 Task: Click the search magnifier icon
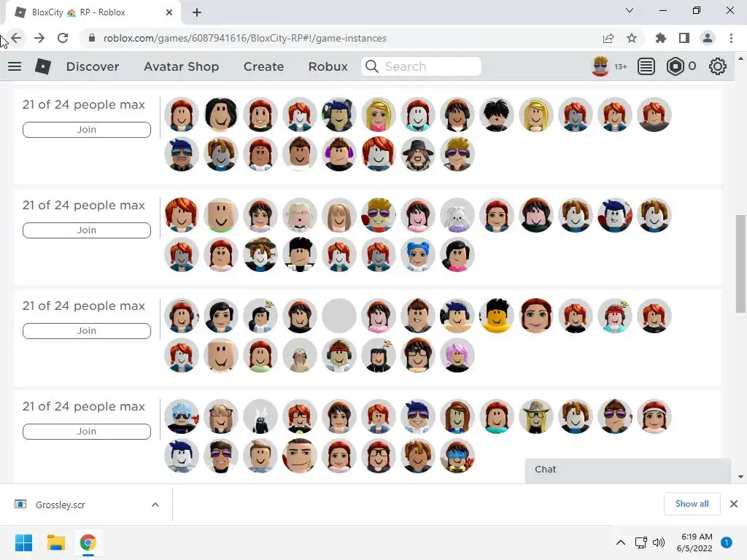click(x=372, y=66)
